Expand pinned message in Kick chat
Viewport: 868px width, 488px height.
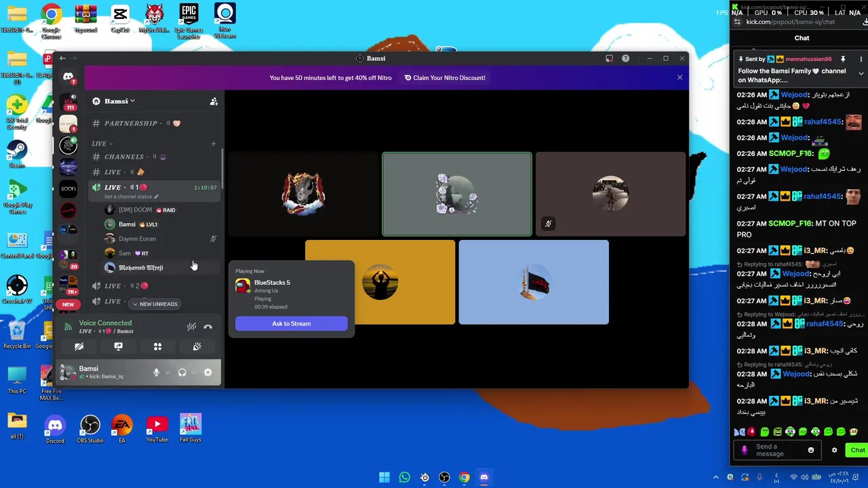pyautogui.click(x=861, y=73)
